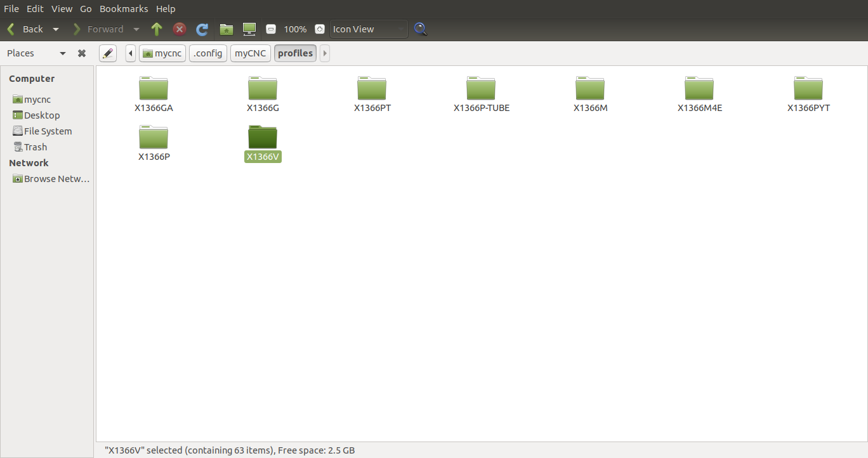Click the myCNC path breadcrumb button
Viewport: 868px width, 458px height.
[x=251, y=53]
